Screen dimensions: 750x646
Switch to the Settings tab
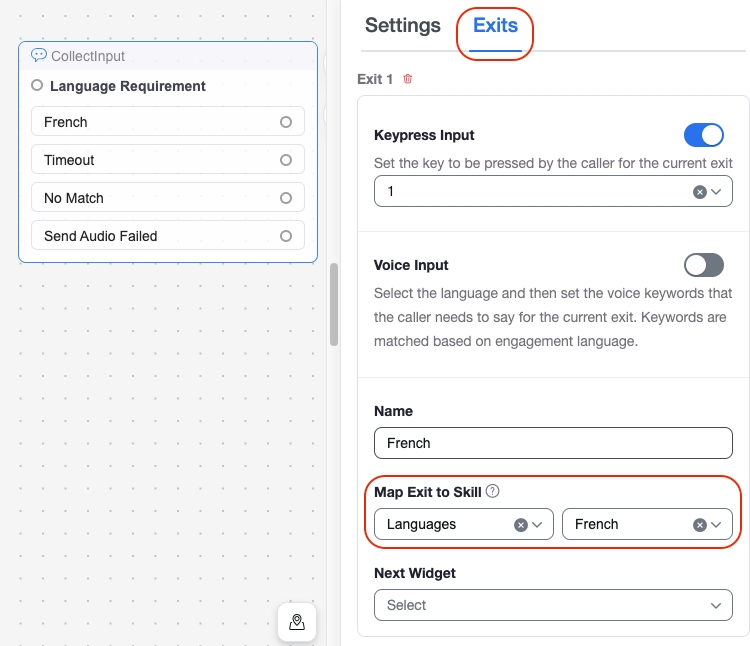(402, 26)
